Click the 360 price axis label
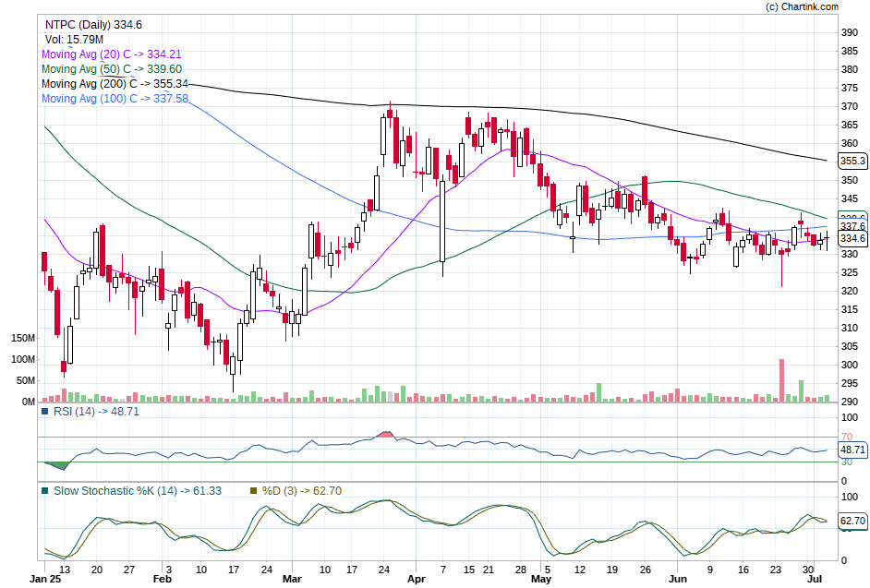Image resolution: width=870 pixels, height=588 pixels. pyautogui.click(x=850, y=143)
